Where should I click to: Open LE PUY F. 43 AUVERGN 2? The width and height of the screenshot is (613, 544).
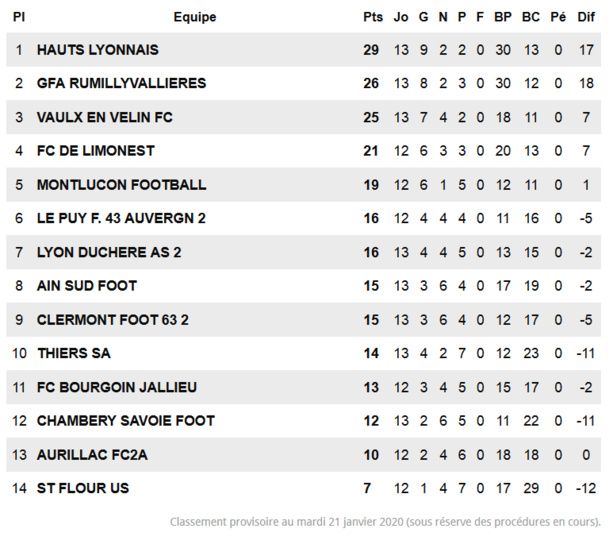click(x=121, y=219)
